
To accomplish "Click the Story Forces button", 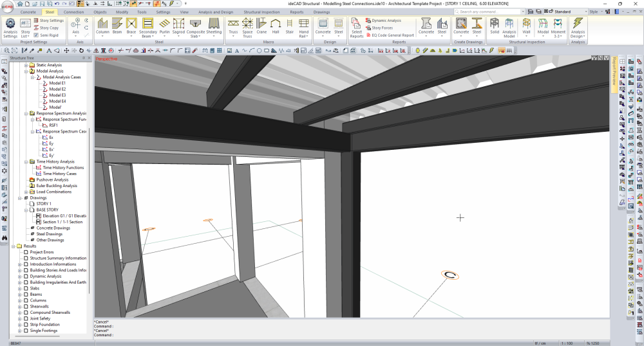I will (382, 28).
